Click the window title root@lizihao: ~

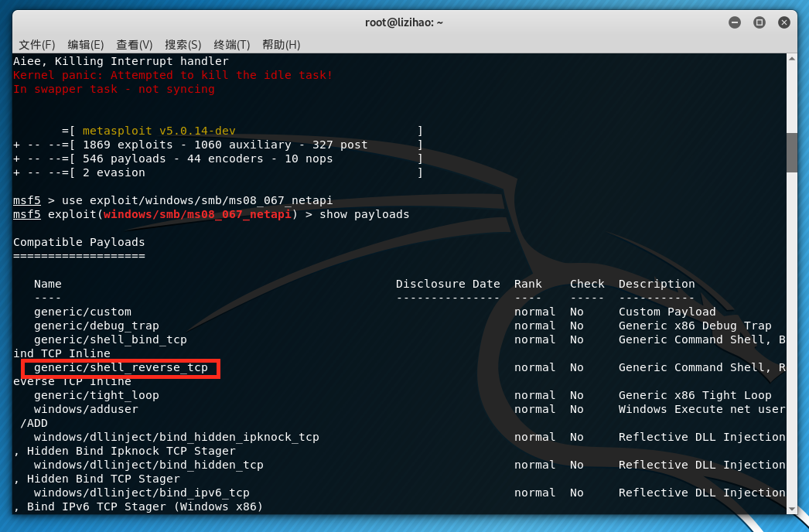coord(404,22)
